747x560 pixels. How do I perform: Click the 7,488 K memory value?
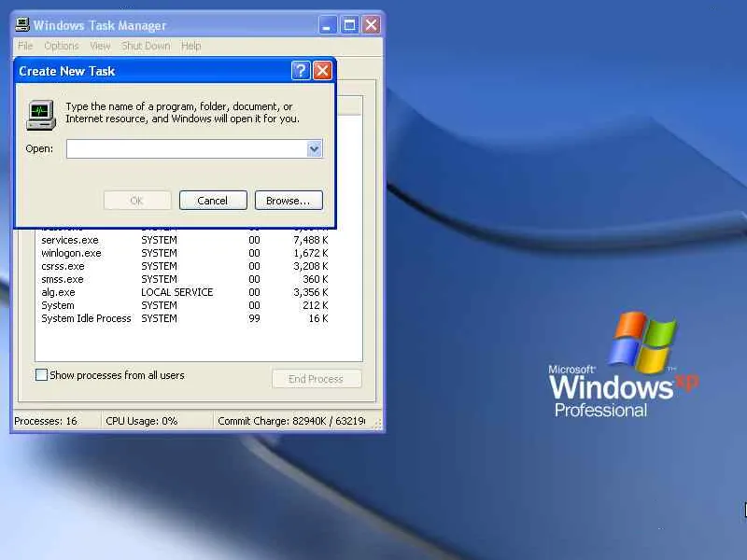click(x=311, y=240)
